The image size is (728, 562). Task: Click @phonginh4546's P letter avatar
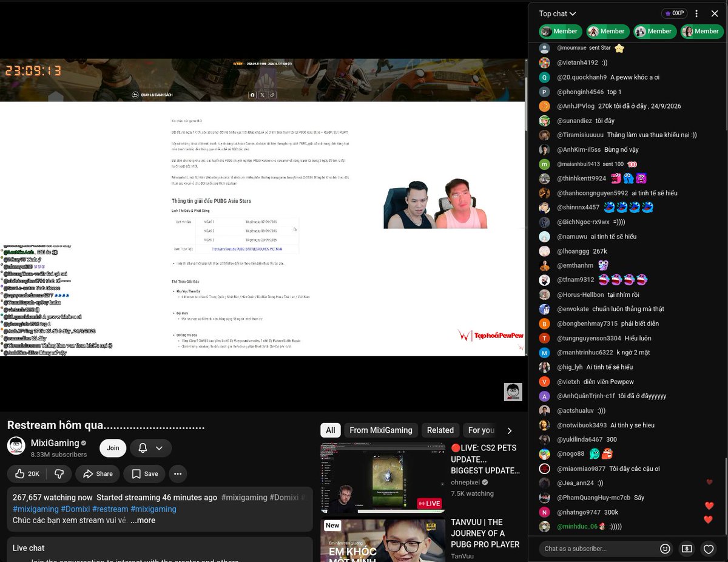[545, 92]
